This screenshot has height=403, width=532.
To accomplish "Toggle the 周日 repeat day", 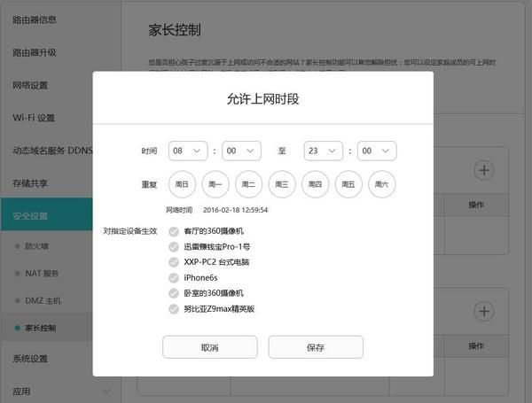I will coord(182,184).
